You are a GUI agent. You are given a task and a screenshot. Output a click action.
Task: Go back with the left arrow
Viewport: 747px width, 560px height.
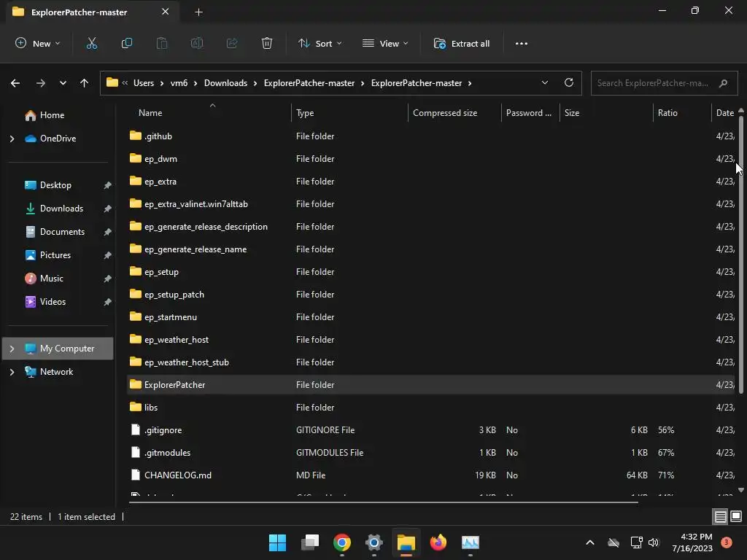pyautogui.click(x=15, y=83)
